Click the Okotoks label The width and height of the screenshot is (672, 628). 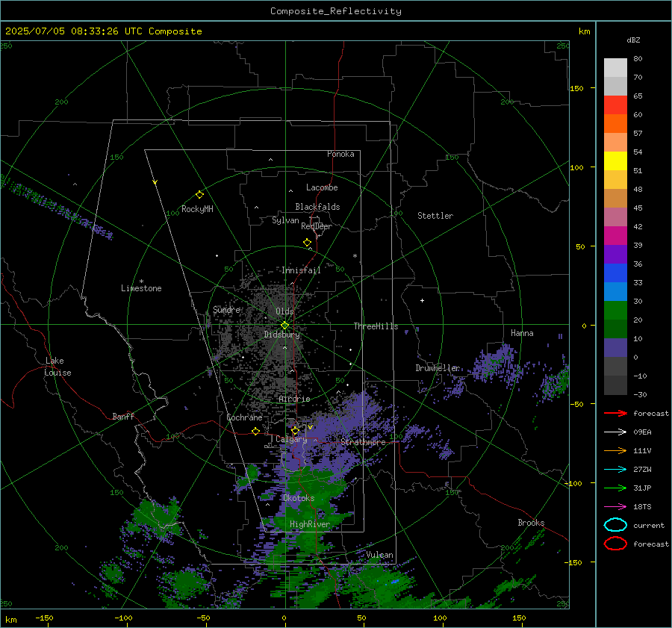click(299, 498)
